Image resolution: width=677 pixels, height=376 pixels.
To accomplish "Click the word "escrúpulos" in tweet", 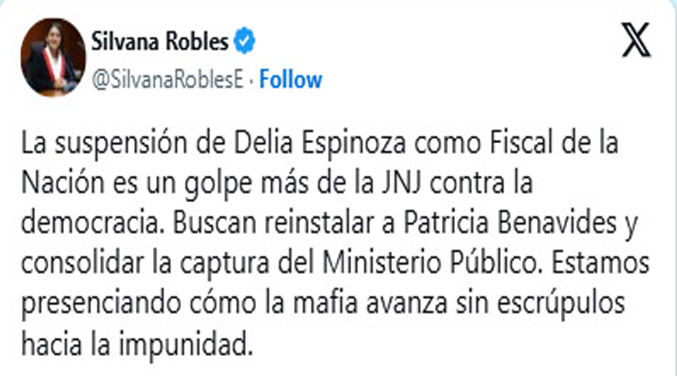I will click(x=561, y=303).
